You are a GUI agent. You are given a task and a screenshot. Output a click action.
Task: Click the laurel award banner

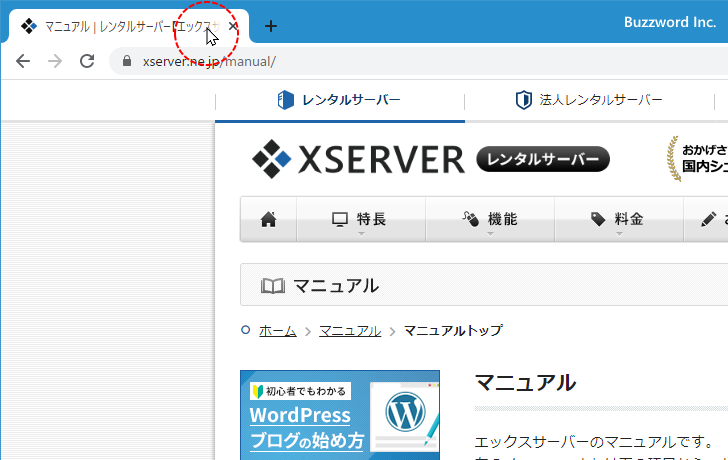point(696,159)
